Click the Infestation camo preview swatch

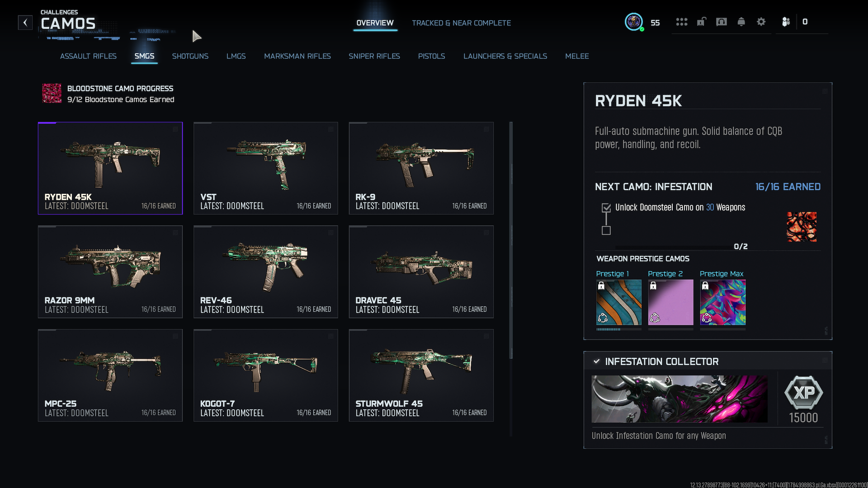(802, 227)
